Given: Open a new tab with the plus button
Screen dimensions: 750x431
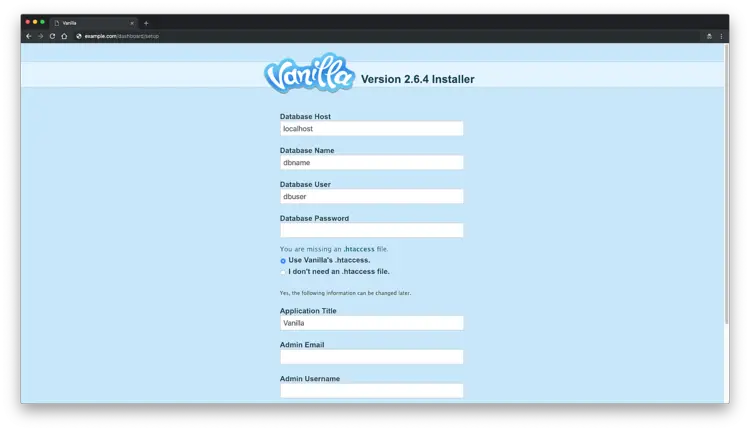Looking at the screenshot, I should click(146, 23).
